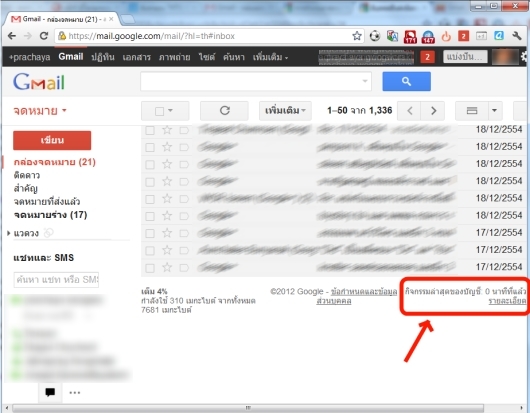This screenshot has width=530, height=413.
Task: Open Chrome wrench settings menu
Action: tap(517, 35)
